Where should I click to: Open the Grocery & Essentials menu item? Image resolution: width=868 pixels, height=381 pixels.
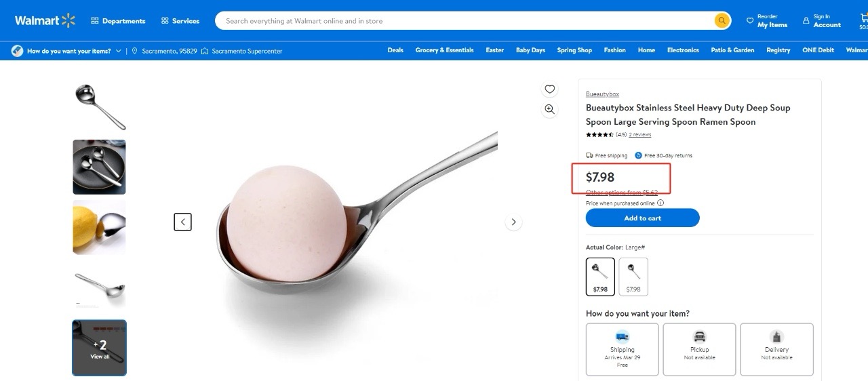(x=444, y=50)
